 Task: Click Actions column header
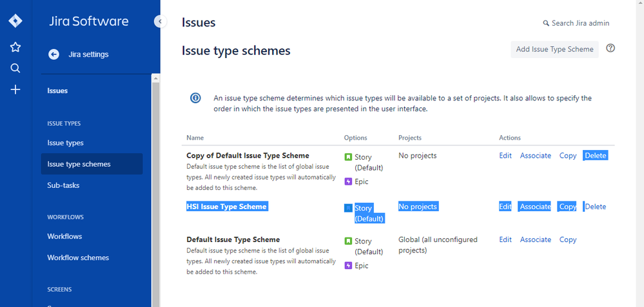510,138
